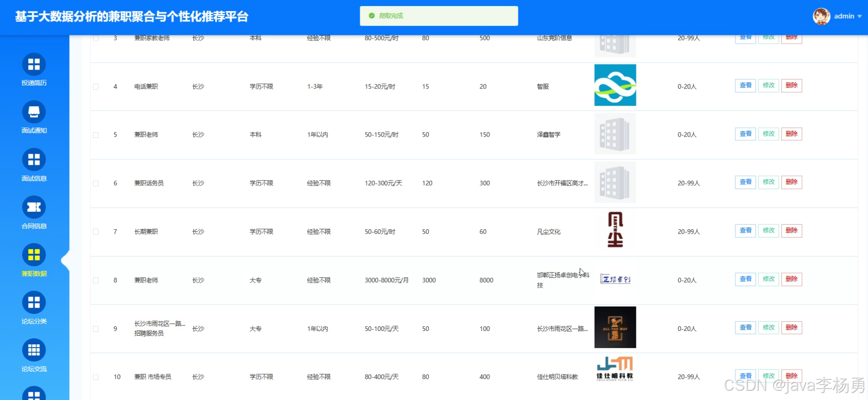Click company name 邯郸正扬卓创电子科技

(x=563, y=280)
